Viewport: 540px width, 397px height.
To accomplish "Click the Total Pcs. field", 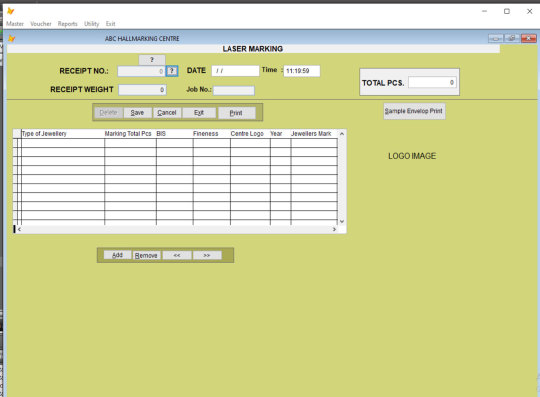I will (432, 83).
